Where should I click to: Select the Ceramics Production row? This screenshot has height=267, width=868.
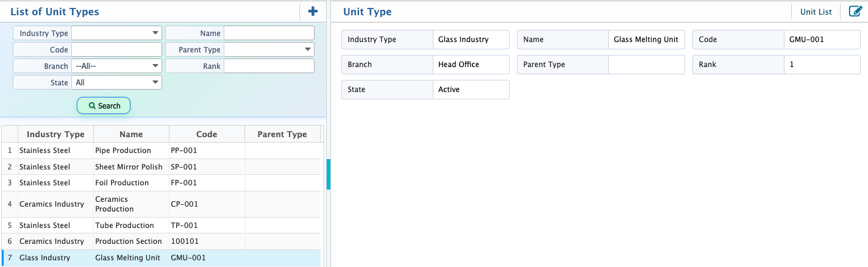161,204
